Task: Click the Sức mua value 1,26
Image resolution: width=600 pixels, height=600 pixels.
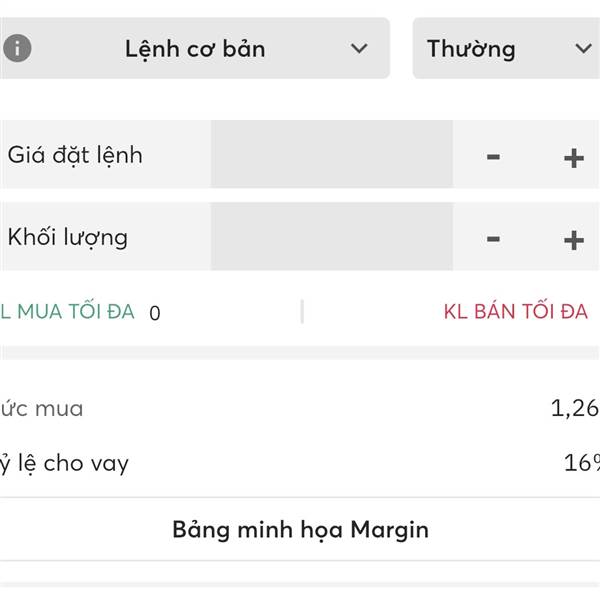Action: coord(574,408)
